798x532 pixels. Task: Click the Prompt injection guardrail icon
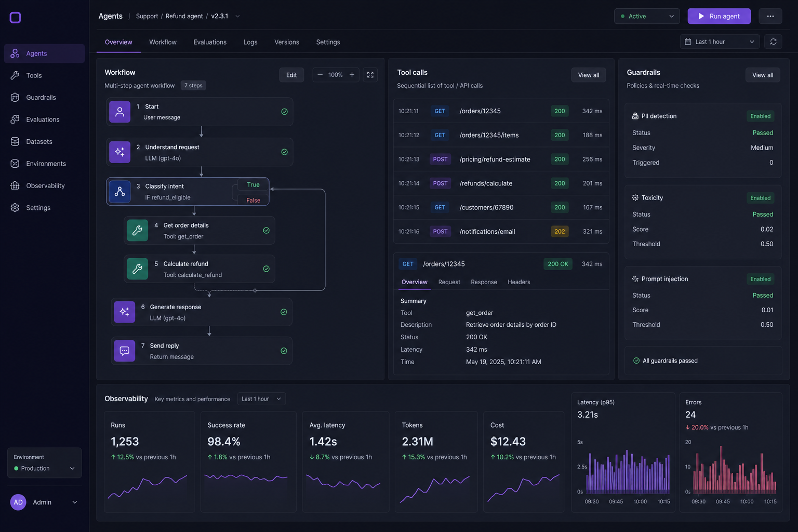tap(635, 279)
